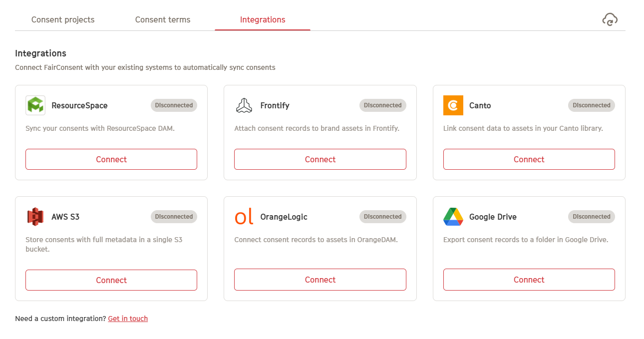
Task: Click the cloud sync icon
Action: point(610,19)
